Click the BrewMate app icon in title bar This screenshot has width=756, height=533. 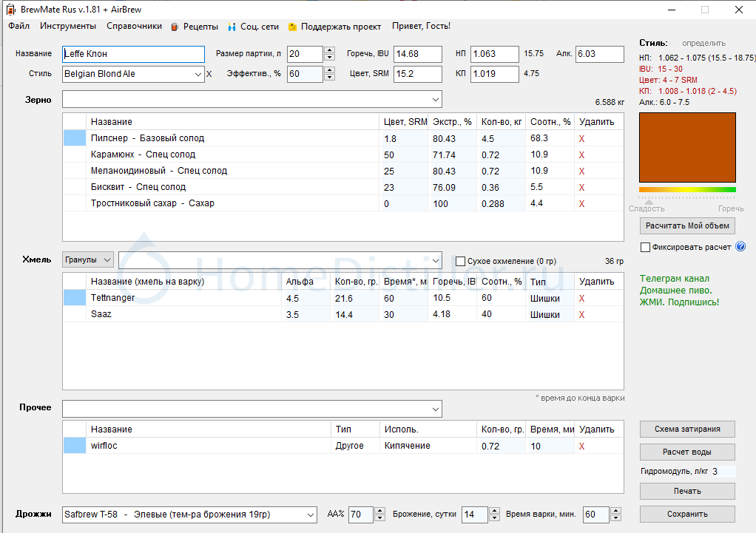[10, 10]
